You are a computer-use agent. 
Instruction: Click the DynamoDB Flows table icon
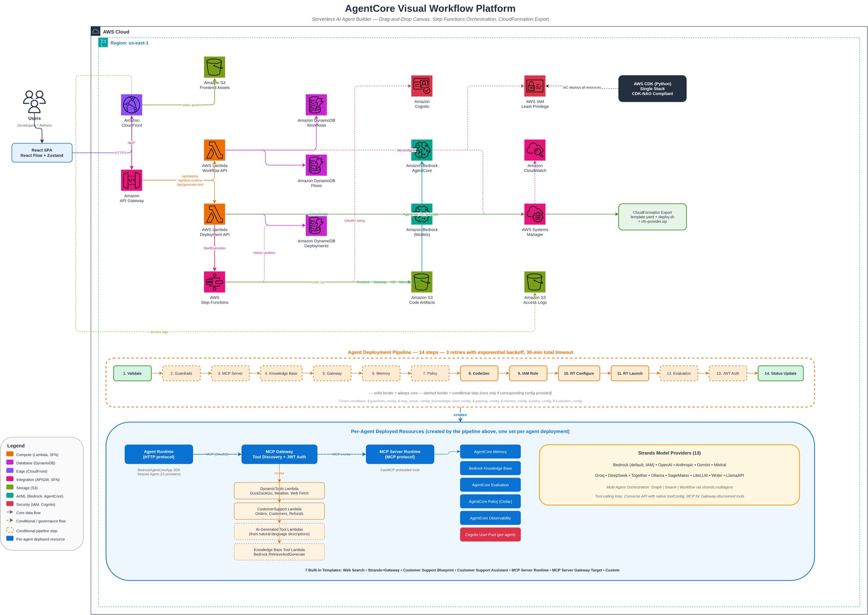pyautogui.click(x=316, y=165)
